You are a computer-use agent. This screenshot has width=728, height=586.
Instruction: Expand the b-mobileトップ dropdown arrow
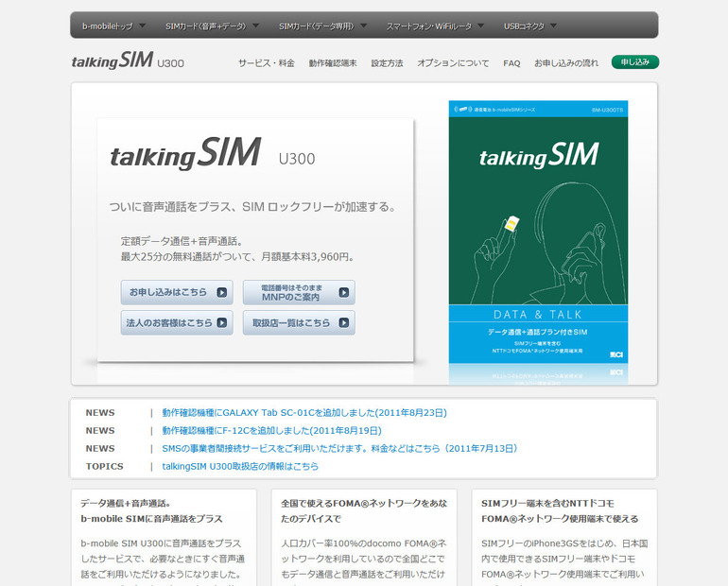click(143, 26)
